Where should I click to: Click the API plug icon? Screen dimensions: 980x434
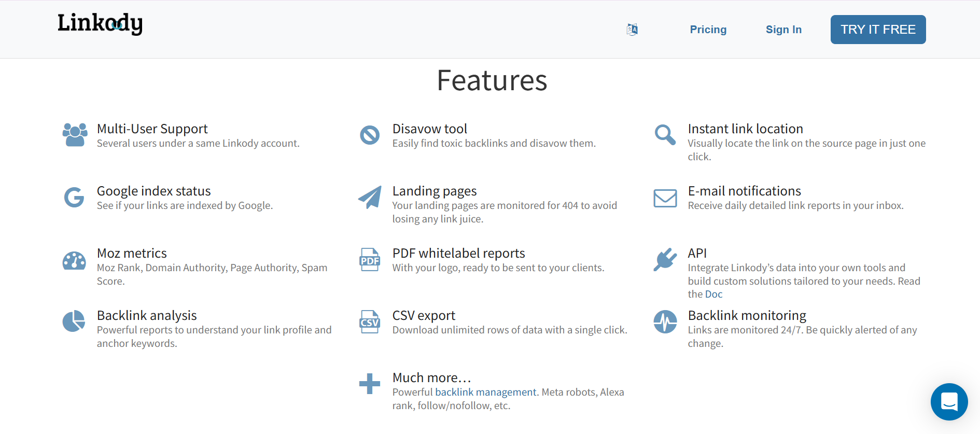[665, 260]
